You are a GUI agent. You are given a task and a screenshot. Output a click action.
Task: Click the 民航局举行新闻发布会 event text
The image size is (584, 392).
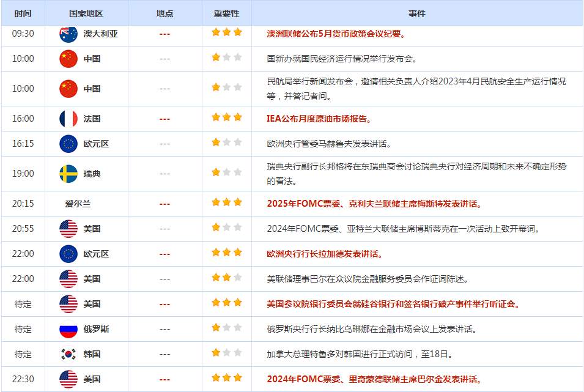pos(416,89)
